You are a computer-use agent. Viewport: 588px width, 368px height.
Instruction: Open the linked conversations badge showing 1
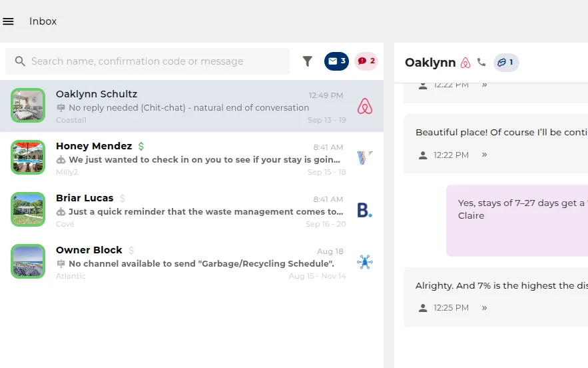(506, 63)
